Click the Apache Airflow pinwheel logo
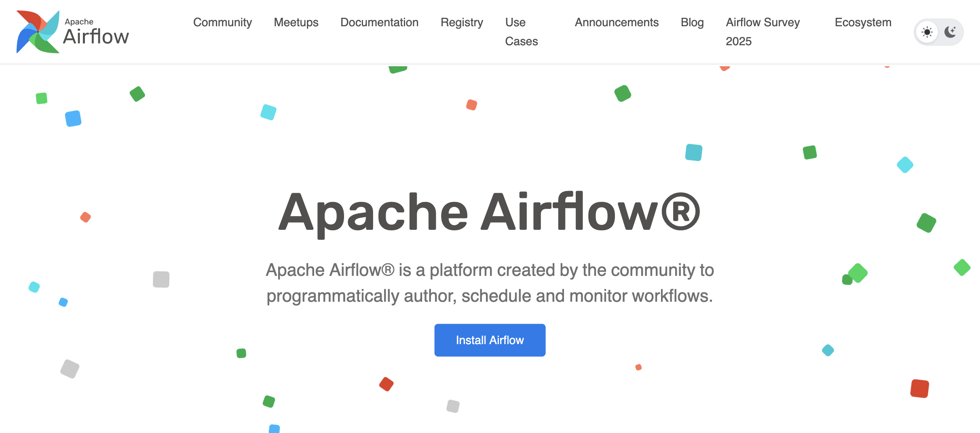980x433 pixels. (38, 32)
